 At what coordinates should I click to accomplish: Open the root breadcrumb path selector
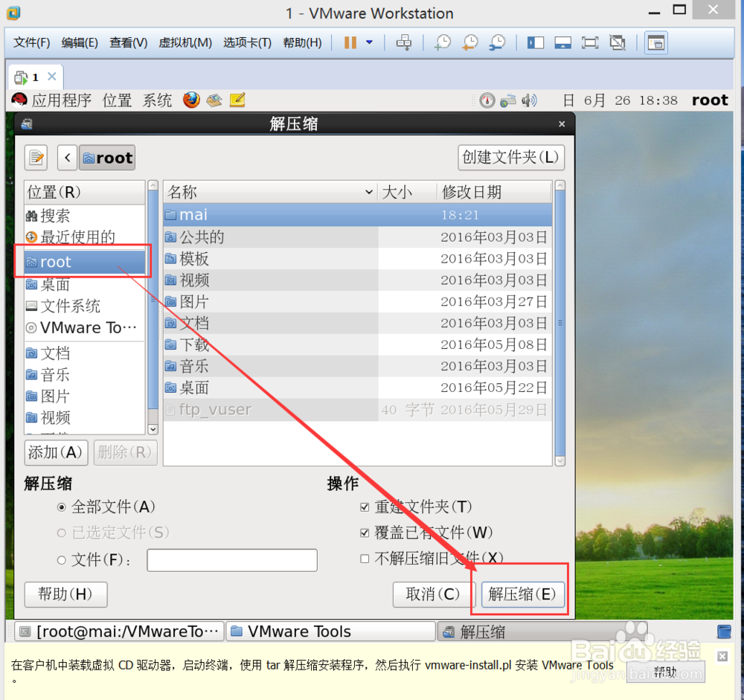point(106,157)
